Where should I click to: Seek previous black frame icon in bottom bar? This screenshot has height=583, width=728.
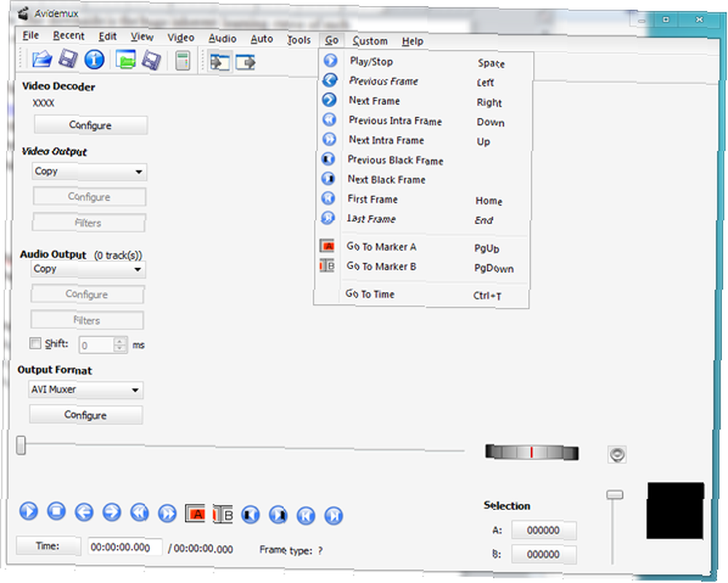250,515
